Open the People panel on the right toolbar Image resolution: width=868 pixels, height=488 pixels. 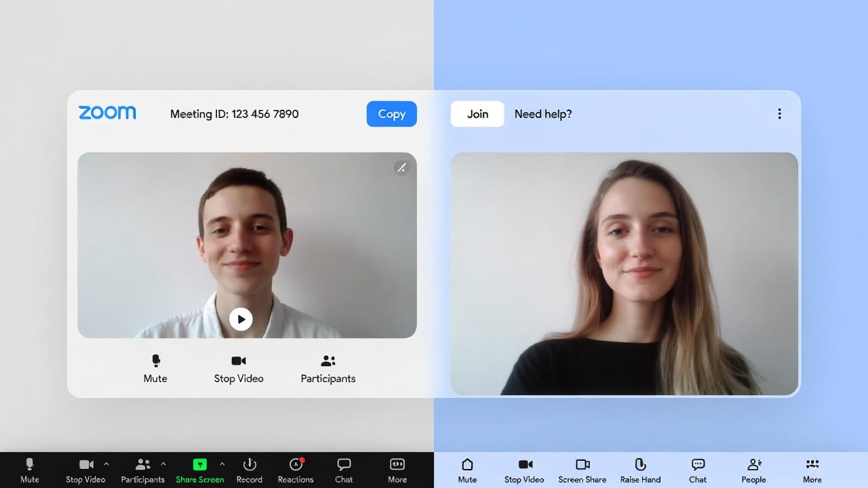[x=753, y=470]
